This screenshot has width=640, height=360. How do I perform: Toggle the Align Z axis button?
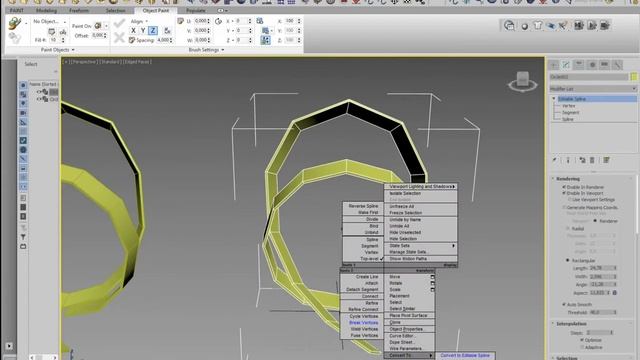[153, 30]
